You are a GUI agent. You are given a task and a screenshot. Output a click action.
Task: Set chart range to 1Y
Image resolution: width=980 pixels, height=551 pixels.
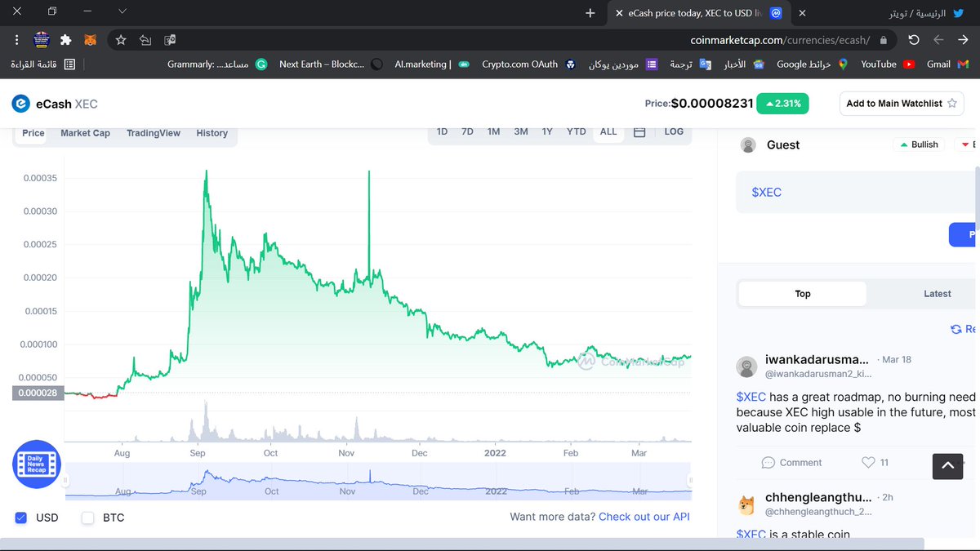[x=547, y=131]
